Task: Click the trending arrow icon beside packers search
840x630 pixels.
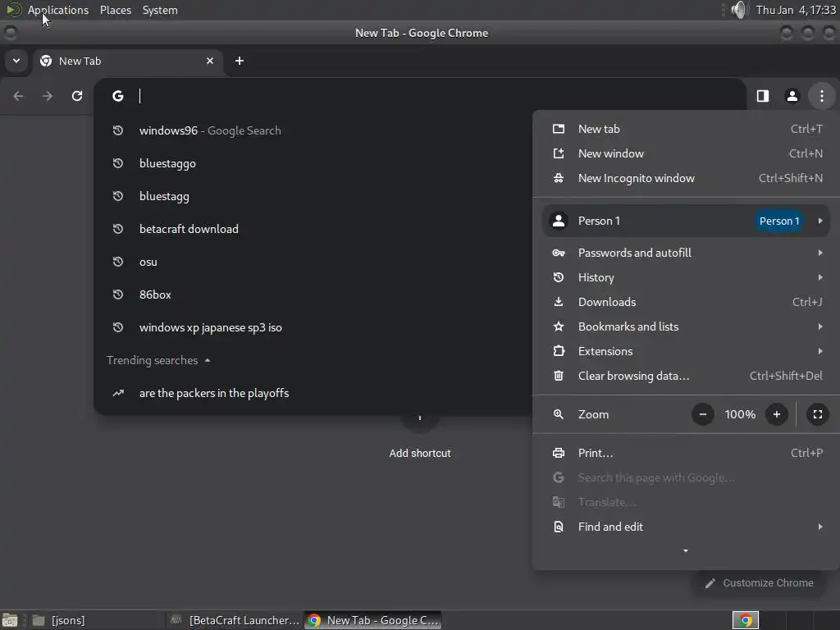Action: click(118, 393)
